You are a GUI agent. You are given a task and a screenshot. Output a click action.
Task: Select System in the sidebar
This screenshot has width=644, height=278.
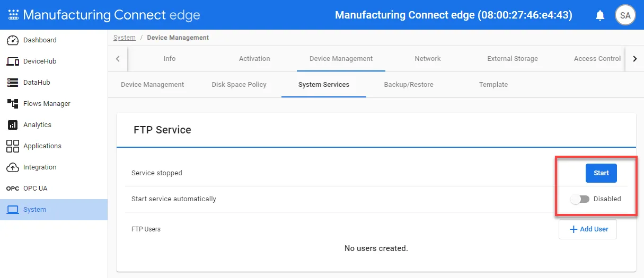point(54,210)
